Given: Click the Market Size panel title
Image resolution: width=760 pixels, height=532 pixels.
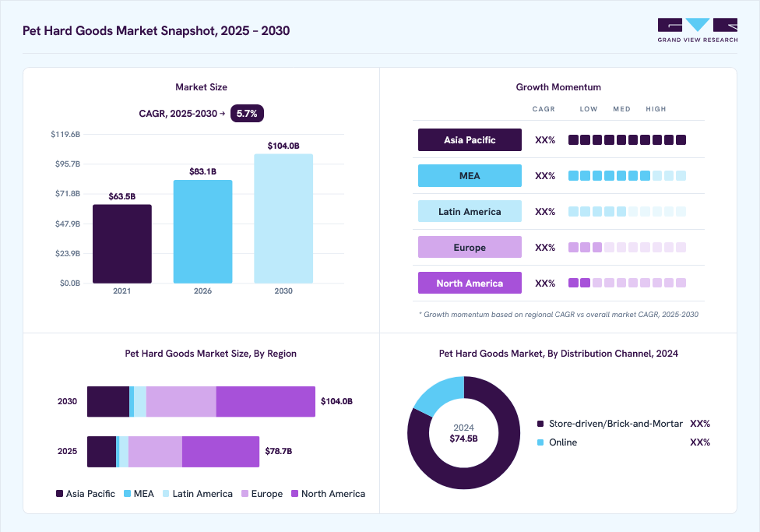Looking at the screenshot, I should tap(201, 87).
